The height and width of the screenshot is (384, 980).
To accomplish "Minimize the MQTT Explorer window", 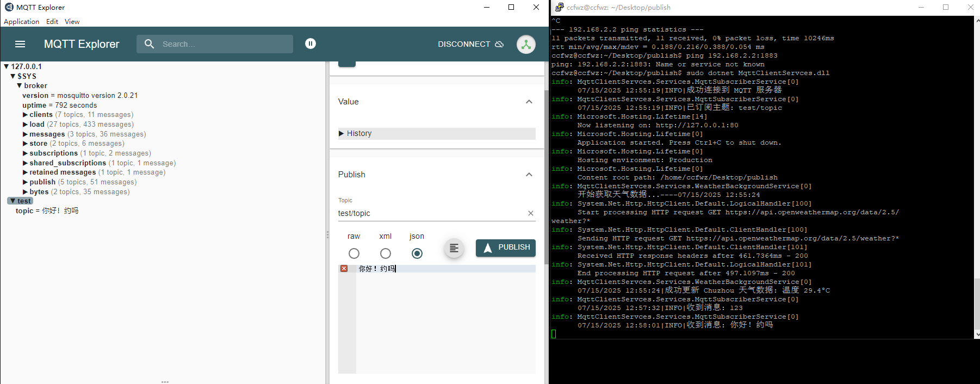I will pyautogui.click(x=487, y=7).
